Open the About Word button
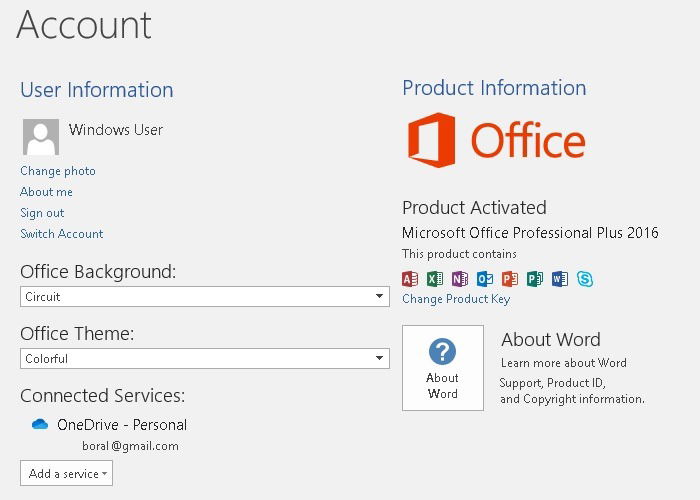This screenshot has width=700, height=500. point(443,368)
